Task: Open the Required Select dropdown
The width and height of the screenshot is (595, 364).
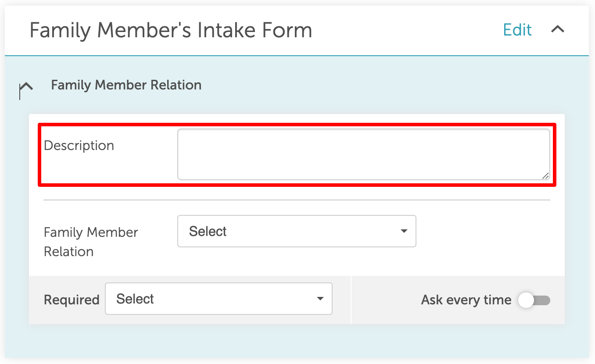Action: [218, 299]
